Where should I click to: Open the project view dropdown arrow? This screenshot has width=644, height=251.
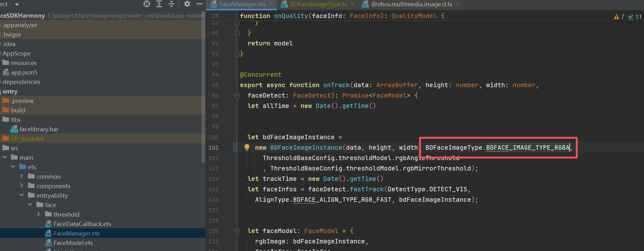click(17, 4)
